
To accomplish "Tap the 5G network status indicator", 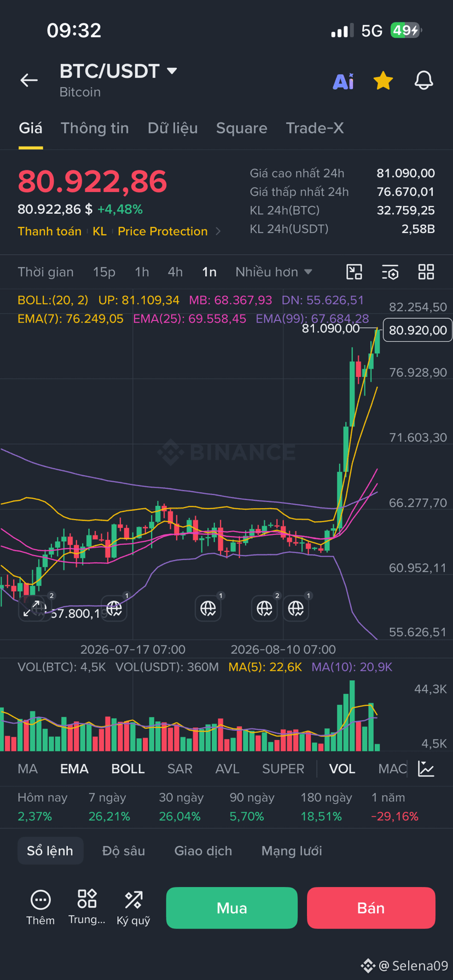I will pos(372,31).
